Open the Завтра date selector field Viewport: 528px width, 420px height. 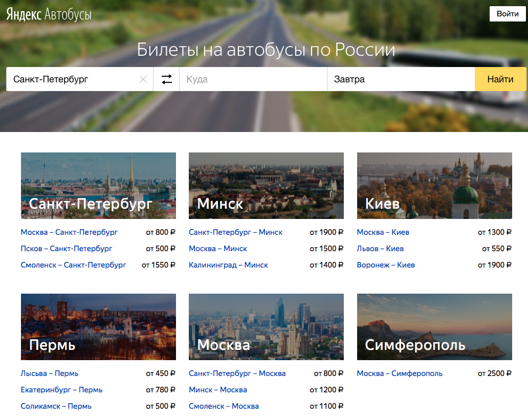(401, 79)
